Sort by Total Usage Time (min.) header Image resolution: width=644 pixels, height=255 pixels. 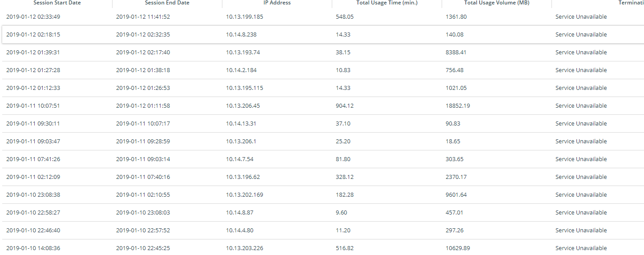387,3
